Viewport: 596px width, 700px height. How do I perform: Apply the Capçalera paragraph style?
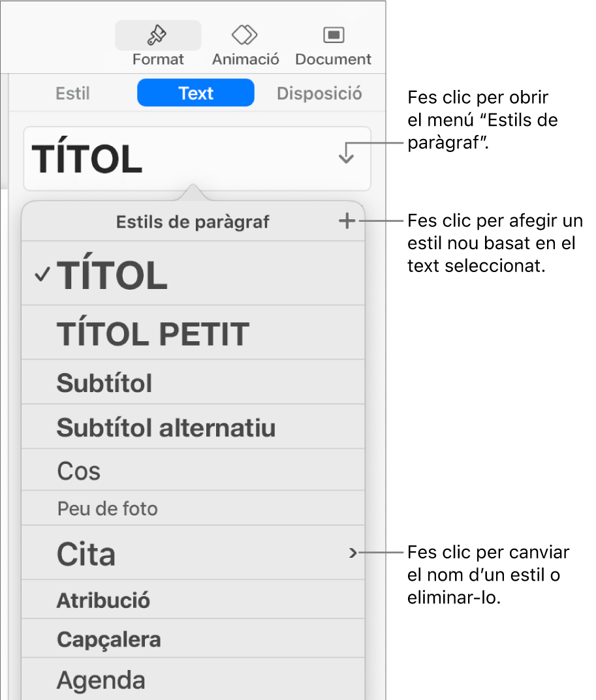(x=108, y=639)
